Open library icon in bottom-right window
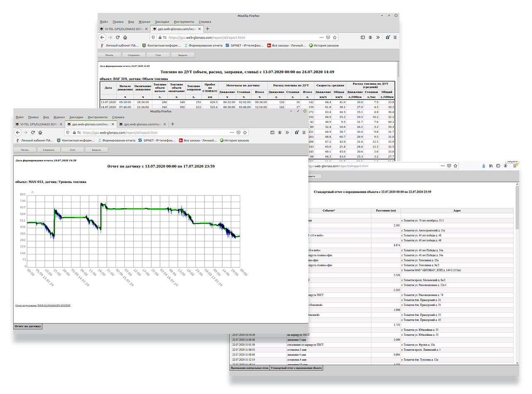This screenshot has height=394, width=532. click(491, 166)
